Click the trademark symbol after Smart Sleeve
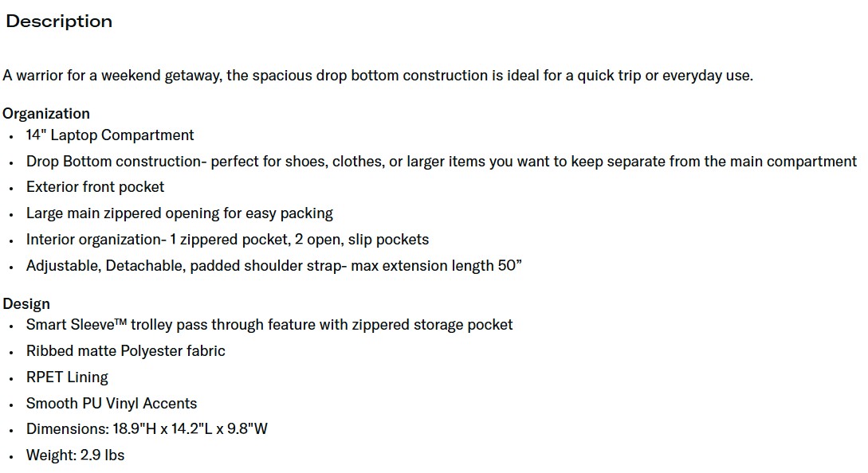The image size is (868, 473). pos(121,321)
